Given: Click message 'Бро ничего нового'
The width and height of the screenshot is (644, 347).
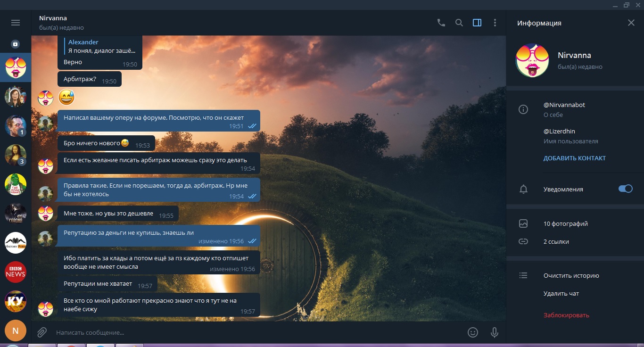Looking at the screenshot, I should (106, 143).
